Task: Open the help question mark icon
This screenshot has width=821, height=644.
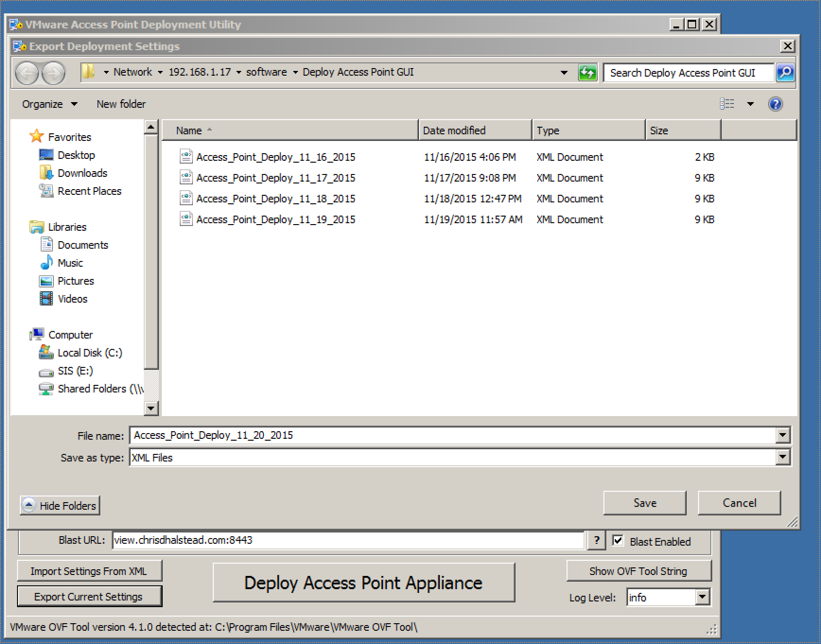Action: tap(775, 104)
